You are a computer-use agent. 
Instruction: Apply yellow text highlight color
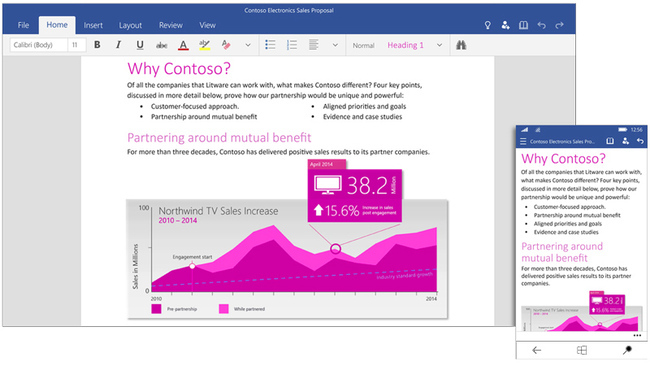[204, 45]
